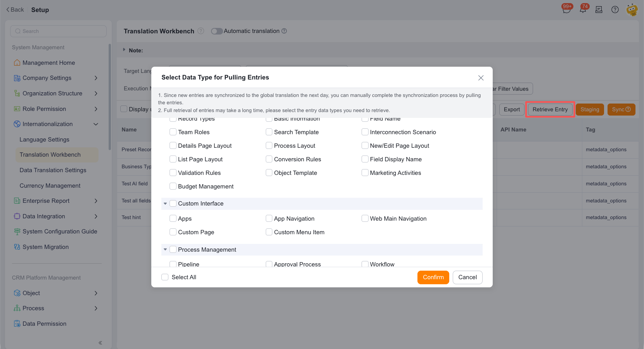
Task: Click the Role Permission icon
Action: pos(17,109)
